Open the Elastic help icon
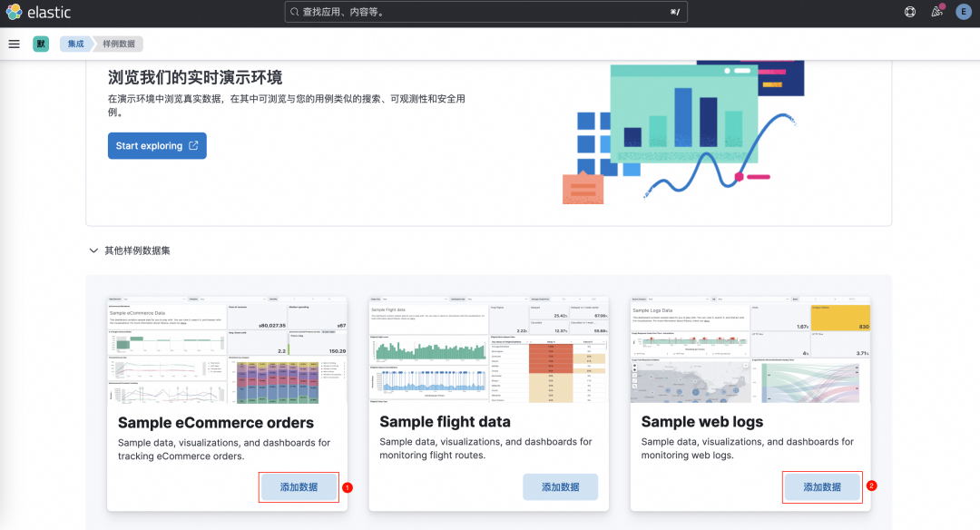Viewport: 980px width, 530px height. [x=910, y=12]
